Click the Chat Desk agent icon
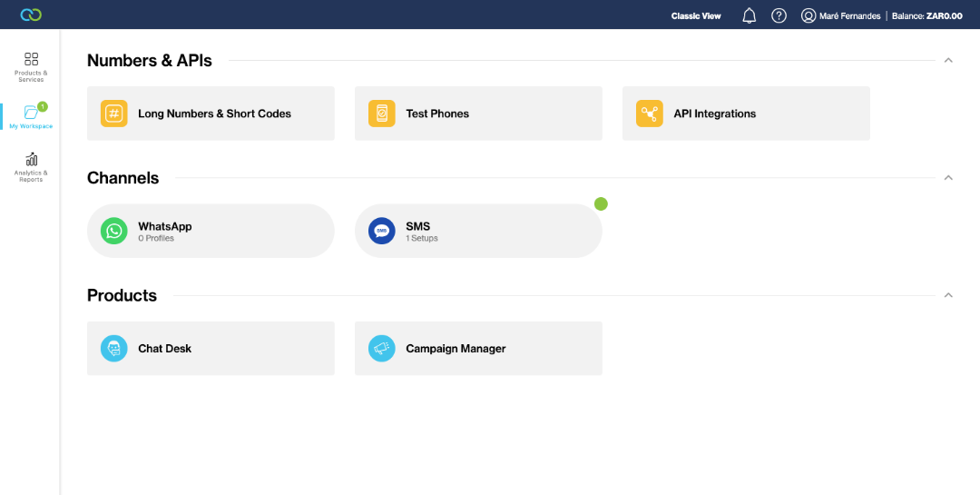Image resolution: width=980 pixels, height=495 pixels. [113, 349]
